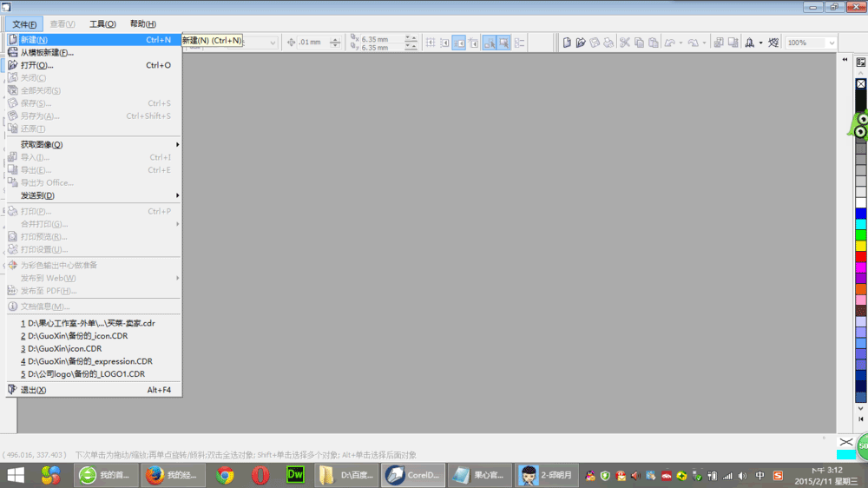Toggle the Treat as filled icon
868x488 pixels.
point(503,43)
